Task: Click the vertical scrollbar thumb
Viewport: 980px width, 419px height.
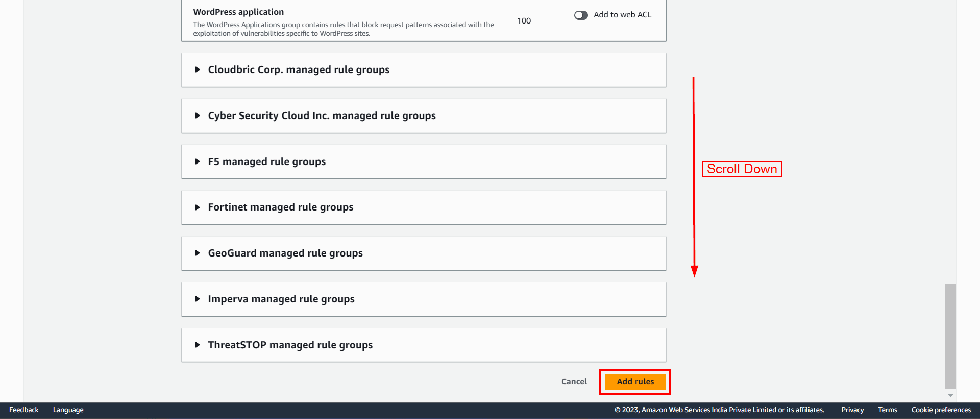Action: point(950,336)
